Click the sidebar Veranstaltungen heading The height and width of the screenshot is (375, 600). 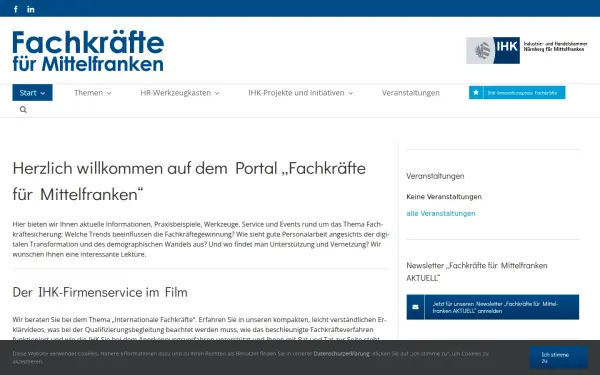[x=435, y=176]
